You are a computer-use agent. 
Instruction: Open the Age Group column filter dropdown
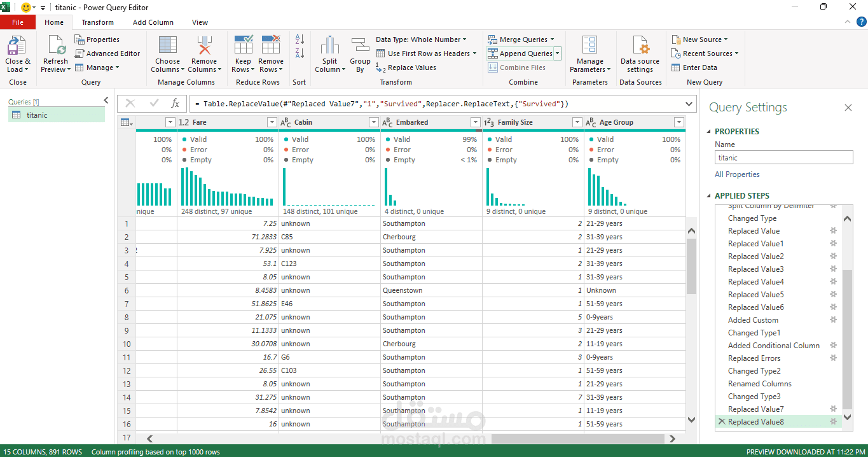click(x=679, y=122)
